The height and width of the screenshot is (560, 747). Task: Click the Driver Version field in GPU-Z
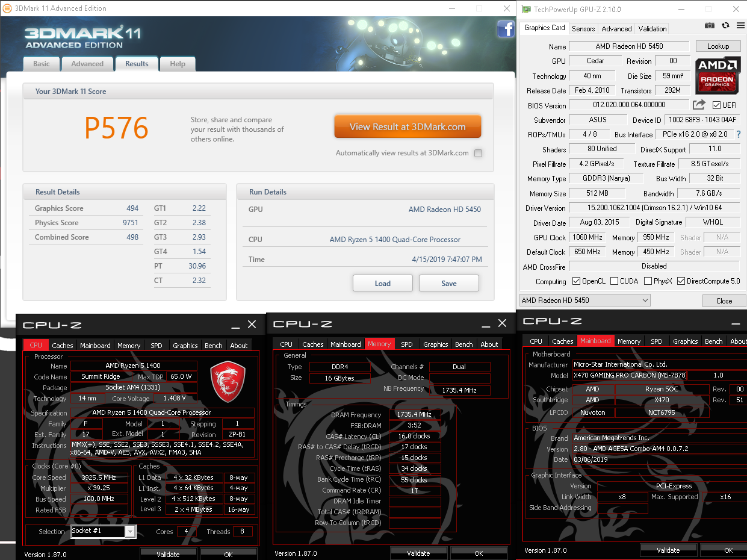coord(654,208)
